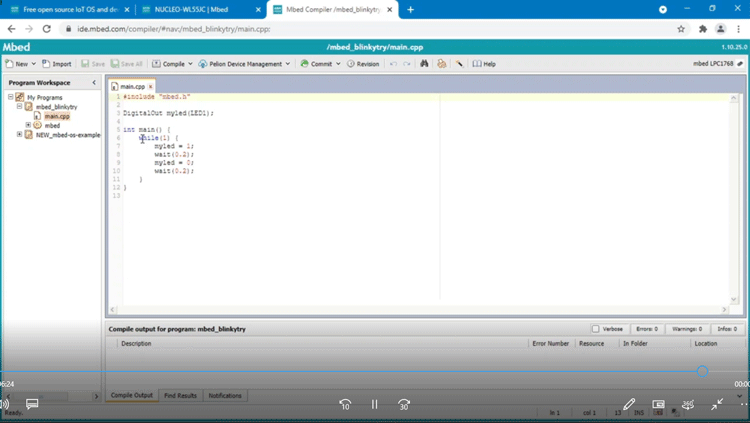Select the mbed LPC1768 target
This screenshot has height=423, width=750.
pos(717,64)
